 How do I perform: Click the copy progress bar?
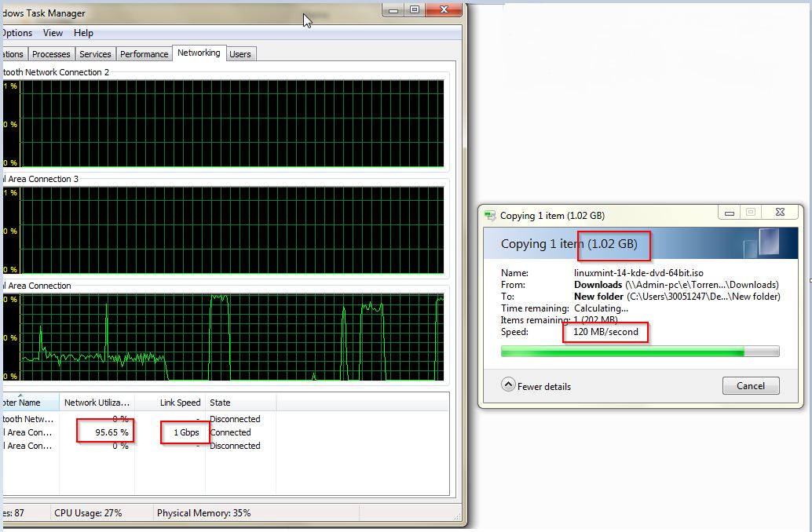pos(639,352)
